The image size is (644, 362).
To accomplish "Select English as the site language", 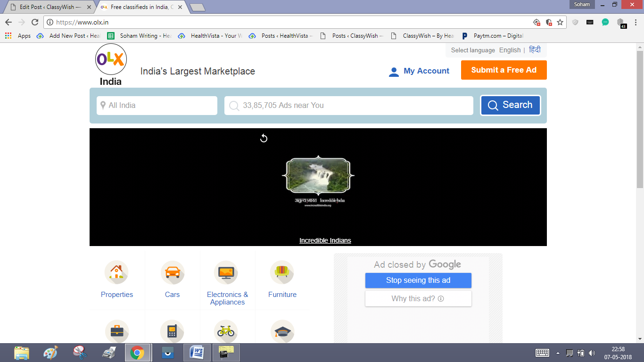I will 510,50.
